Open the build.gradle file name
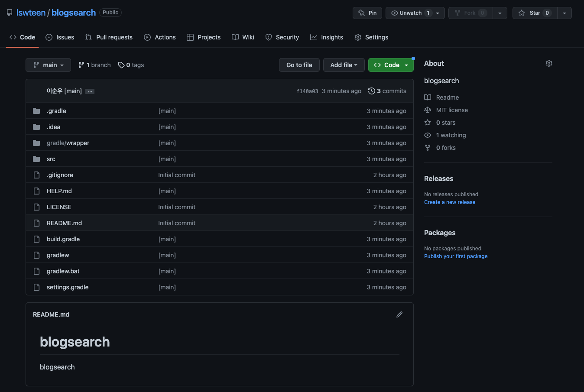Image resolution: width=584 pixels, height=392 pixels. click(63, 239)
